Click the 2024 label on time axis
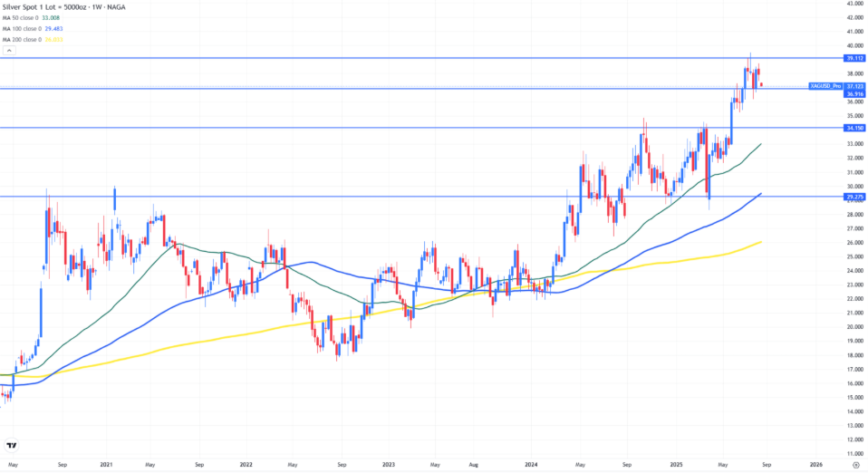This screenshot has width=868, height=473. [x=531, y=465]
